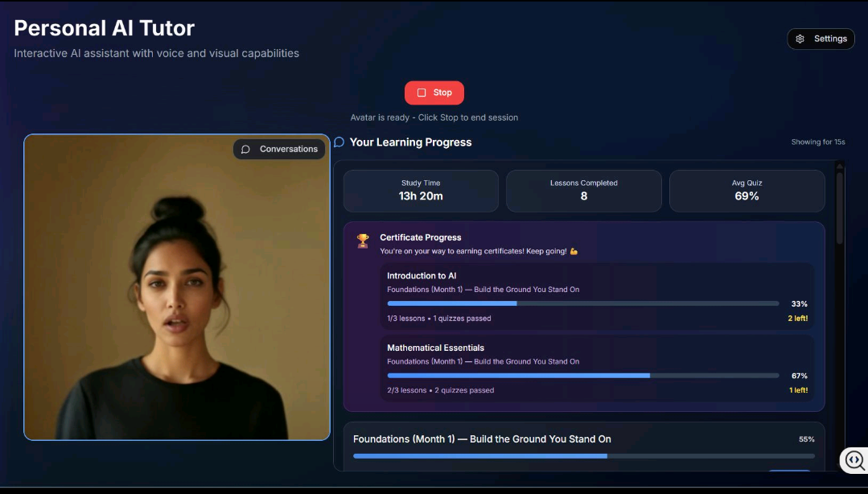Click the Introduction to AI progress bar

(x=582, y=303)
